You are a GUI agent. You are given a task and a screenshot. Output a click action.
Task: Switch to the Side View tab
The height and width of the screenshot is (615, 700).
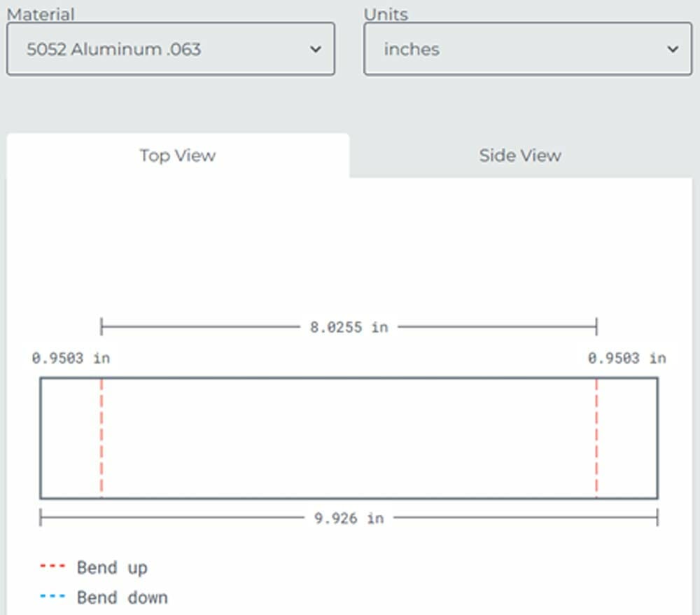coord(519,156)
